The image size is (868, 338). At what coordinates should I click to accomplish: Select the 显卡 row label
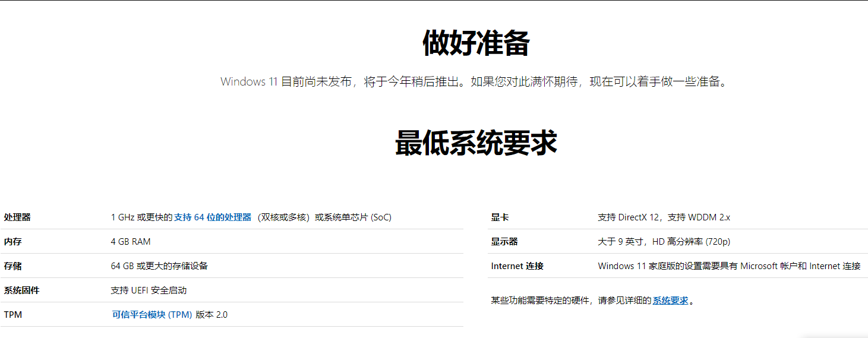(x=500, y=217)
